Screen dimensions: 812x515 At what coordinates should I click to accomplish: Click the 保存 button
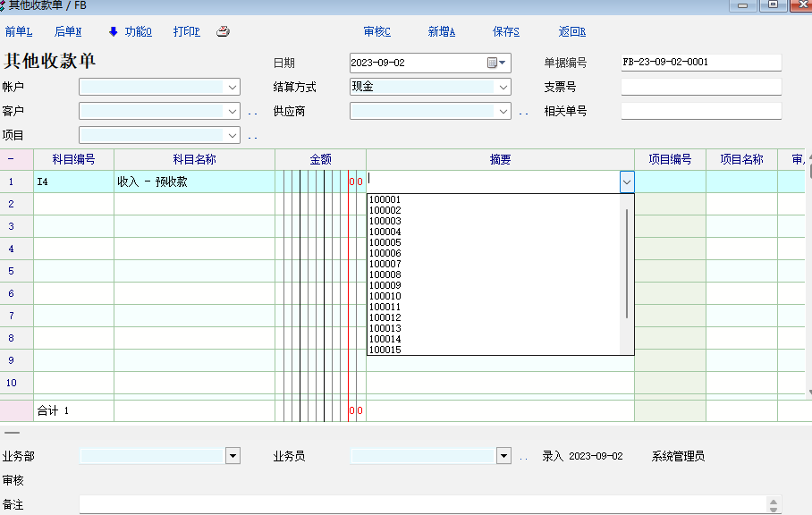(505, 31)
